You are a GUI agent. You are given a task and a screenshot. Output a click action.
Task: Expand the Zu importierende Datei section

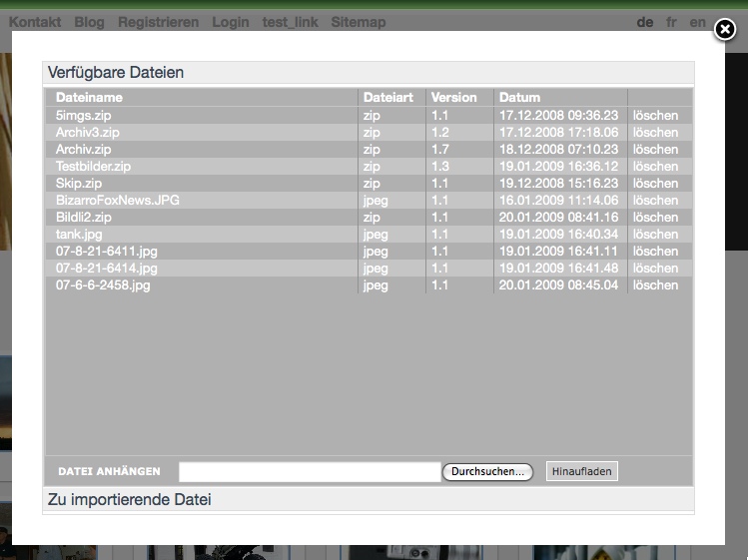[130, 499]
